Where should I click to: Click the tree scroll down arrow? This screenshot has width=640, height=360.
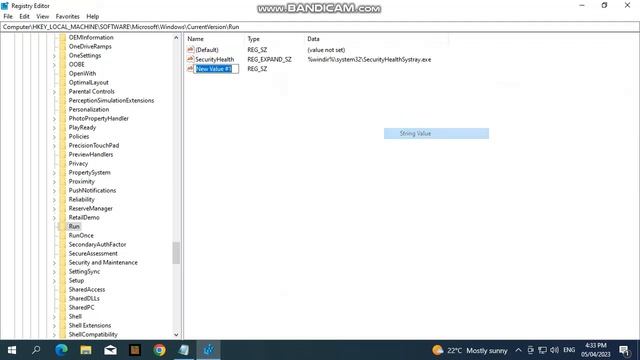point(176,335)
